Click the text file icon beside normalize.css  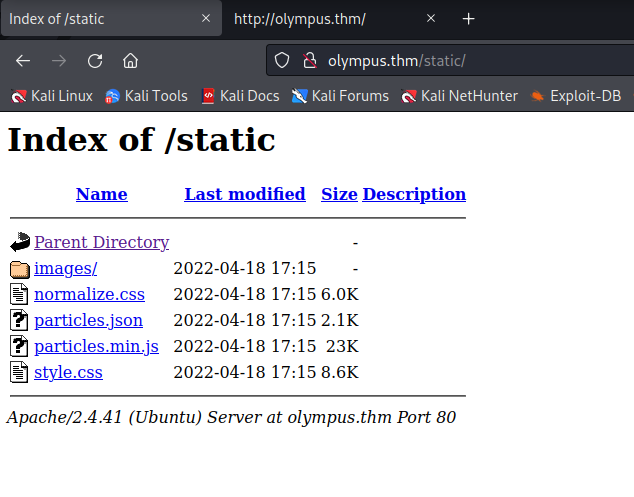(x=19, y=294)
